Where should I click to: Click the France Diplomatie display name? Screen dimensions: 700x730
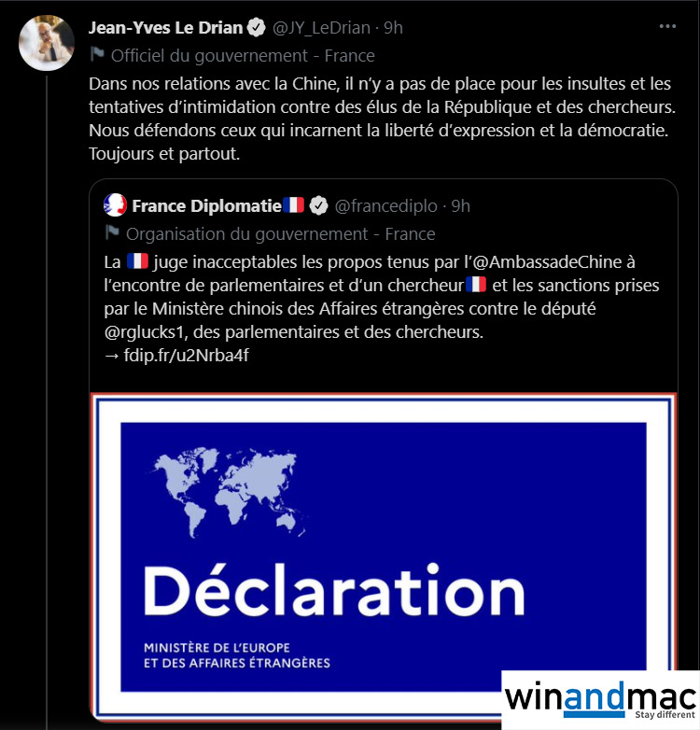click(x=206, y=206)
